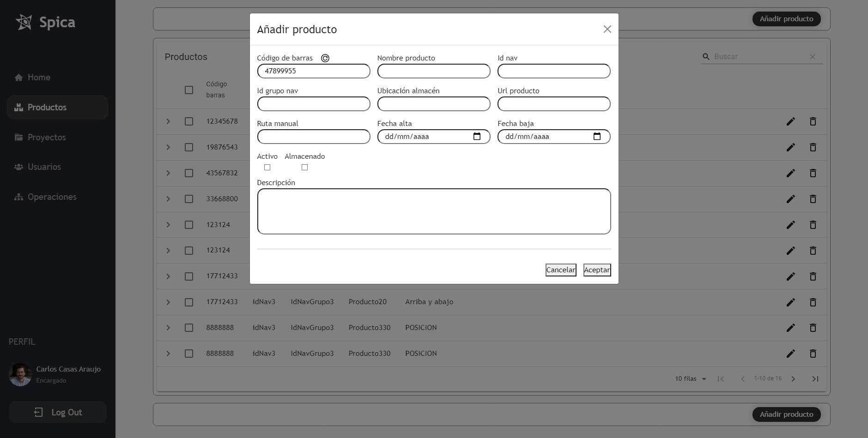Viewport: 868px width, 438px height.
Task: Toggle select-all checkbox in table header
Action: pyautogui.click(x=189, y=90)
